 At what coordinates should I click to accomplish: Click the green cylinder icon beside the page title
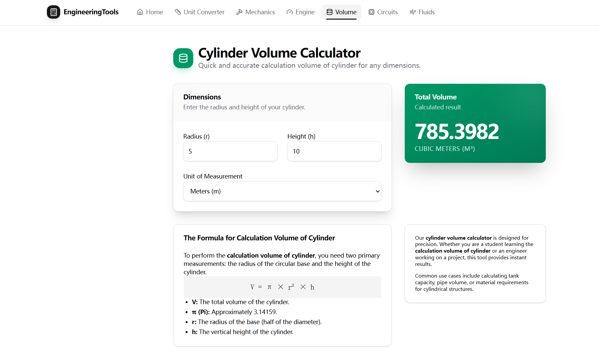pos(183,58)
